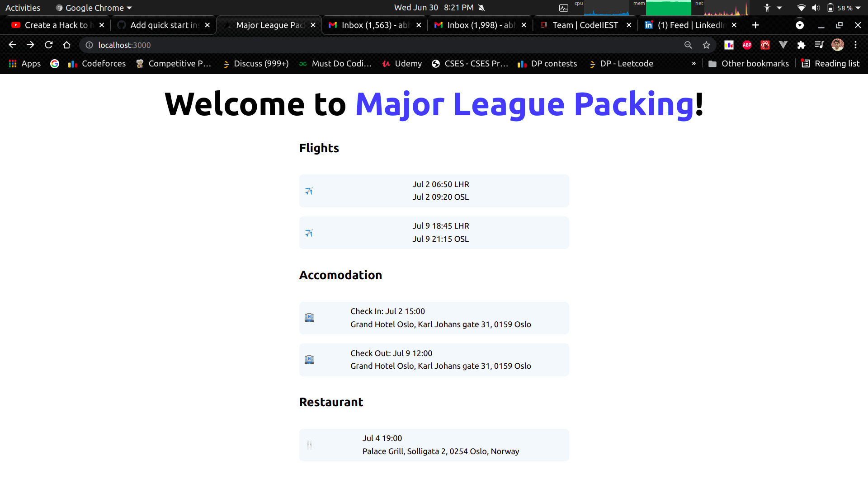Open the media control playlist icon

[x=819, y=45]
